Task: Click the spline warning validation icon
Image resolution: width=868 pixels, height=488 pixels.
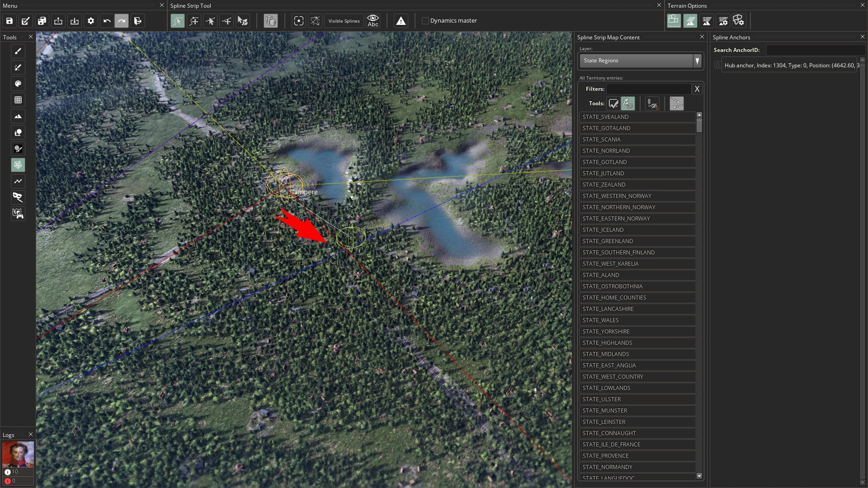Action: [401, 21]
